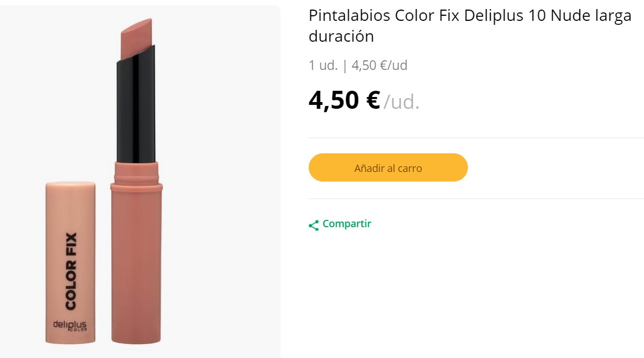644x358 pixels.
Task: Click the gray 4,50 €/ud unit price
Action: (x=379, y=65)
